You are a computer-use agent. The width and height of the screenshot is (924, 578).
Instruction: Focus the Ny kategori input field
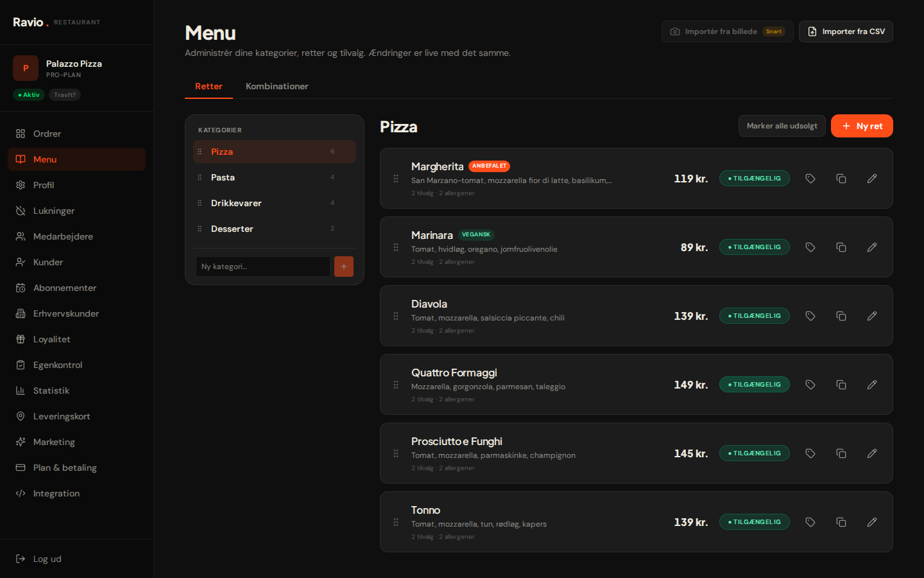coord(263,267)
